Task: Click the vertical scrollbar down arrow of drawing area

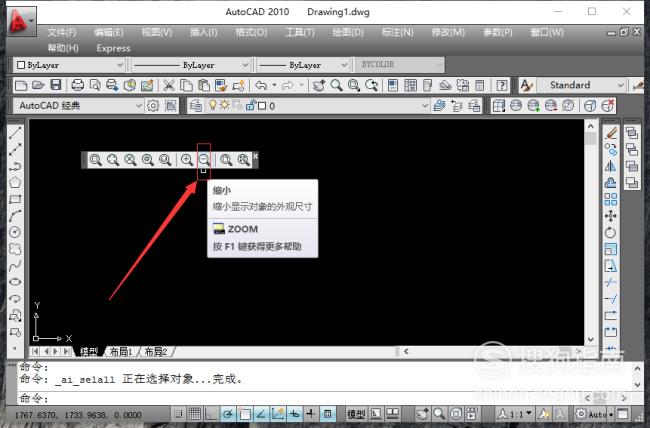Action: click(591, 340)
